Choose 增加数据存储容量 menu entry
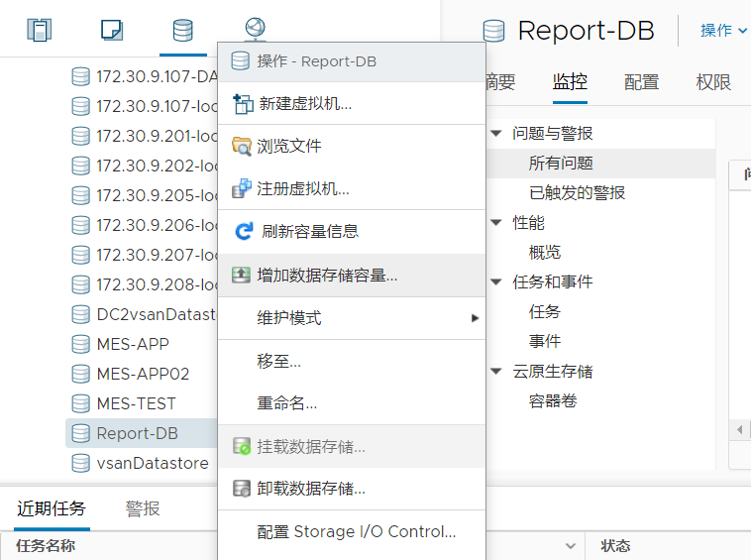751x560 pixels. point(327,276)
